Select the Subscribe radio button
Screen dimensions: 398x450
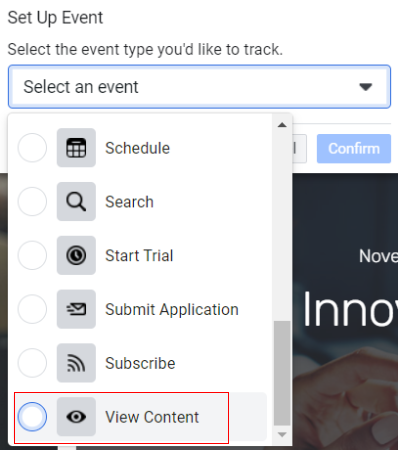click(32, 363)
